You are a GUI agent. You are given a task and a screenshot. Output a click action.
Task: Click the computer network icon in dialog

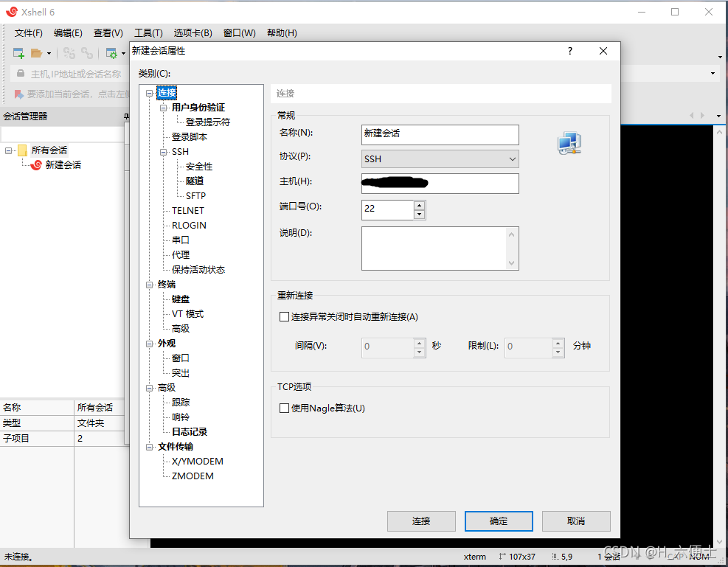click(569, 143)
